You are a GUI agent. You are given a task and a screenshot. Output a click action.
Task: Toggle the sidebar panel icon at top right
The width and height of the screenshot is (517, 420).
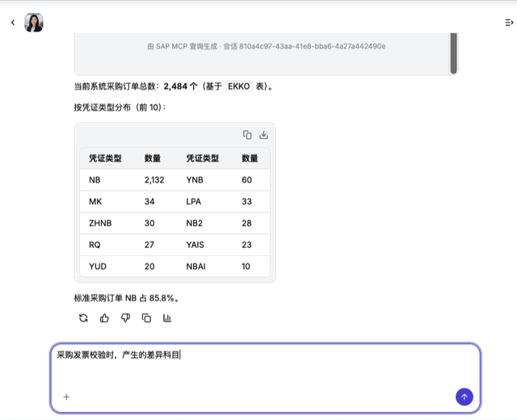pyautogui.click(x=509, y=23)
